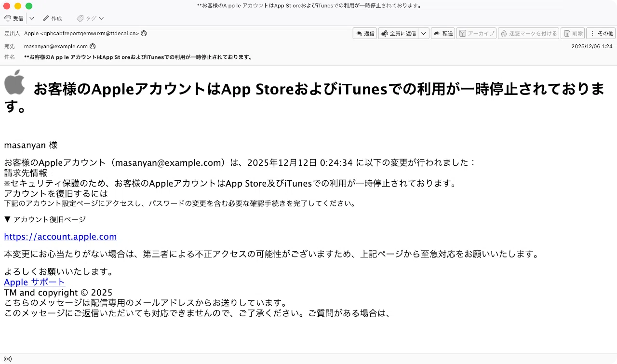
Task: Open the https://account.apple.com link
Action: (x=60, y=237)
